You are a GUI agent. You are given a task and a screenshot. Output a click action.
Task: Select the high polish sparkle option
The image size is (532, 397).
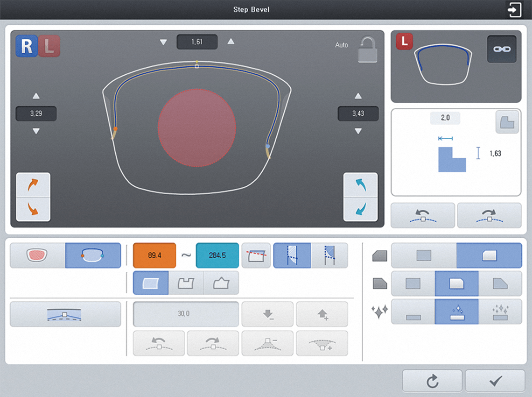[x=500, y=312]
